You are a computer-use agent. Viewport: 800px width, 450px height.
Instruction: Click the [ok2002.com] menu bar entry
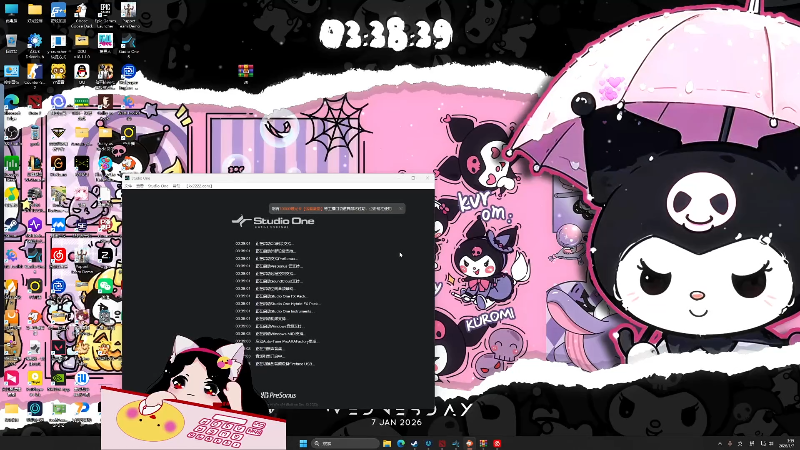pos(199,186)
